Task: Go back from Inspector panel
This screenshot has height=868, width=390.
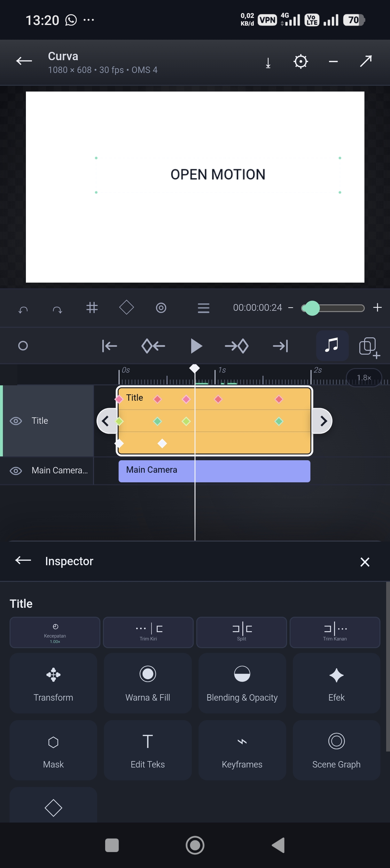Action: click(23, 560)
